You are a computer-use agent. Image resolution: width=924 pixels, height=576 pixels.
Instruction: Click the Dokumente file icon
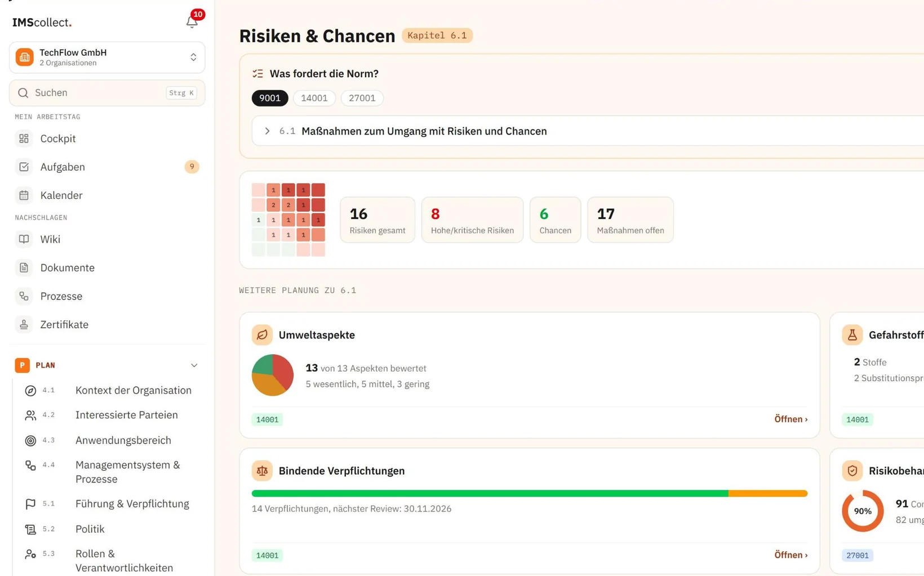pyautogui.click(x=24, y=267)
